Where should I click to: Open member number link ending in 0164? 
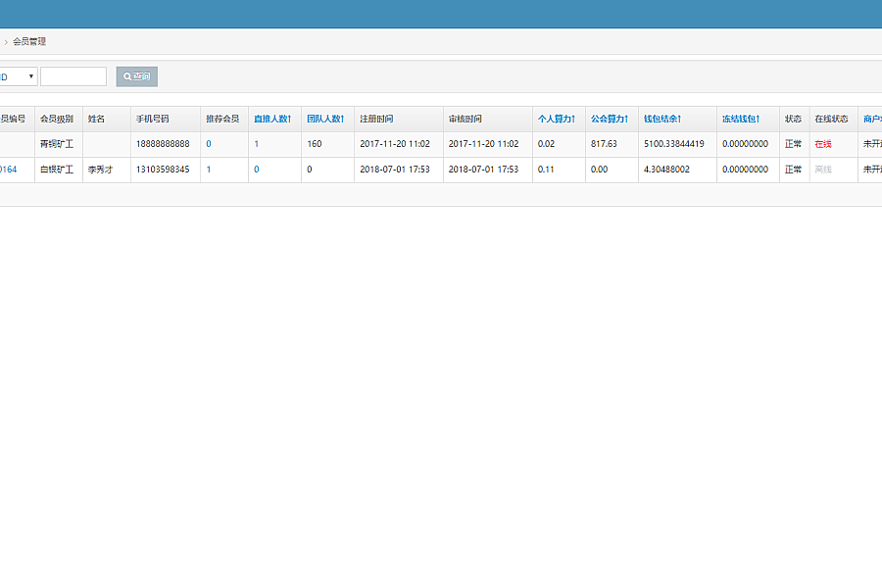click(x=8, y=170)
